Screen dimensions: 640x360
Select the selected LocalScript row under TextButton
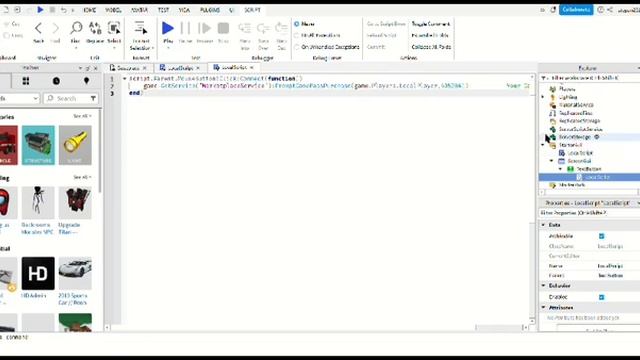(589, 177)
